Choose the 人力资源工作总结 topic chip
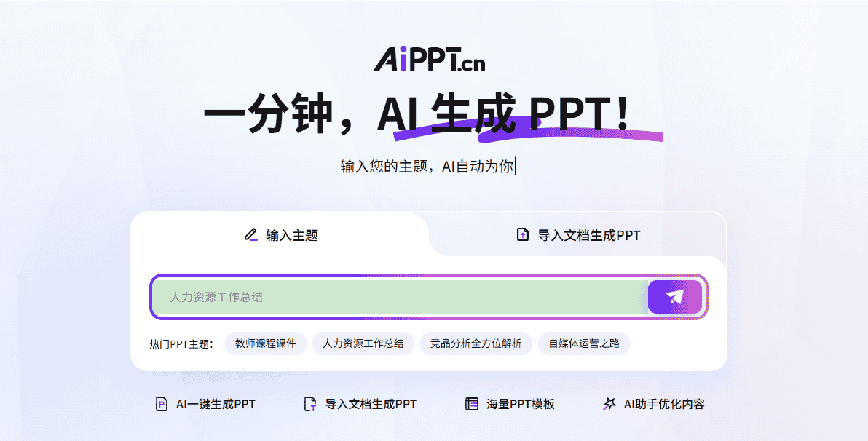Screen dimensions: 868x441 pyautogui.click(x=363, y=343)
